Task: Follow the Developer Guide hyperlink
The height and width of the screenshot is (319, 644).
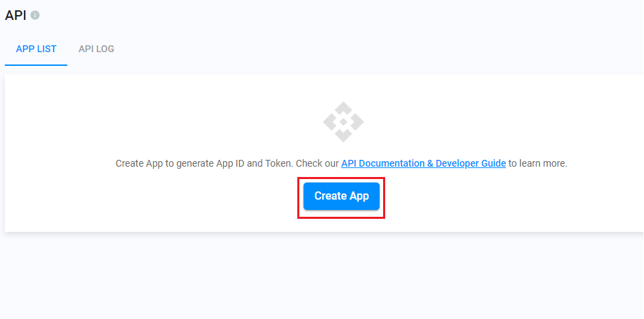Action: pyautogui.click(x=467, y=163)
